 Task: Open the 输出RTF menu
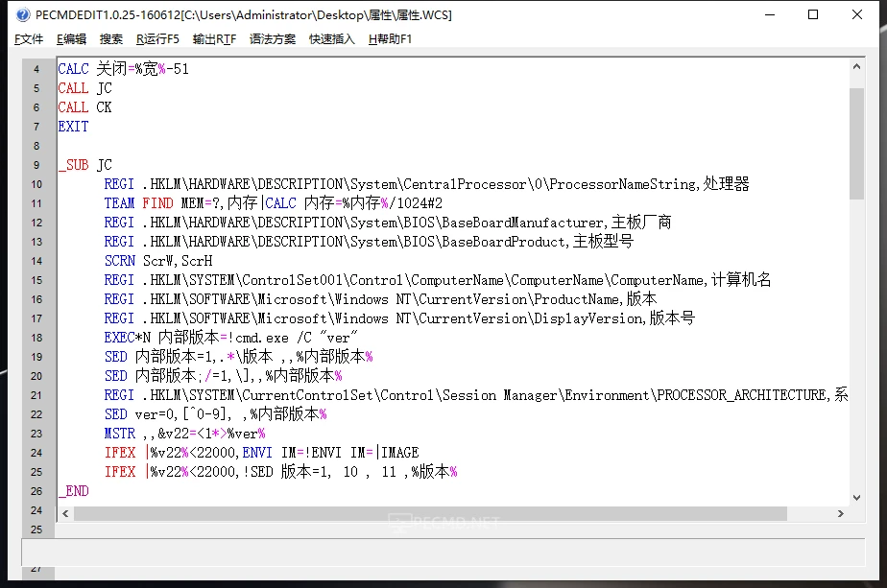[x=214, y=39]
